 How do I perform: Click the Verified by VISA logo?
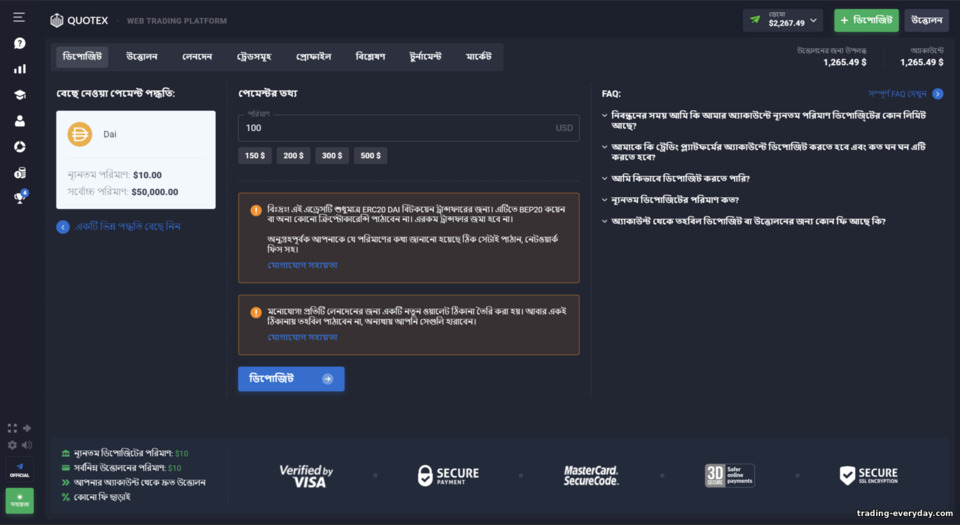[x=306, y=476]
